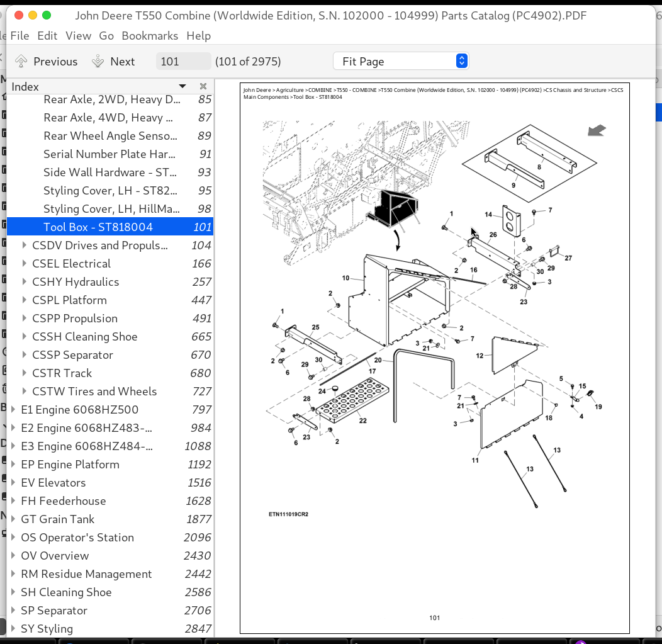Go to CSHY Hydraulics bookmark
This screenshot has width=662, height=644.
click(x=76, y=282)
